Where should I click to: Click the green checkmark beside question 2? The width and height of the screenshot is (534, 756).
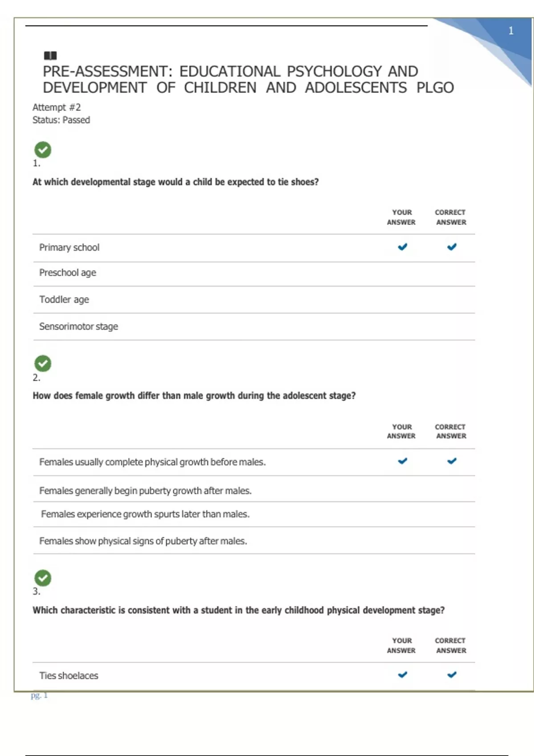tap(43, 364)
